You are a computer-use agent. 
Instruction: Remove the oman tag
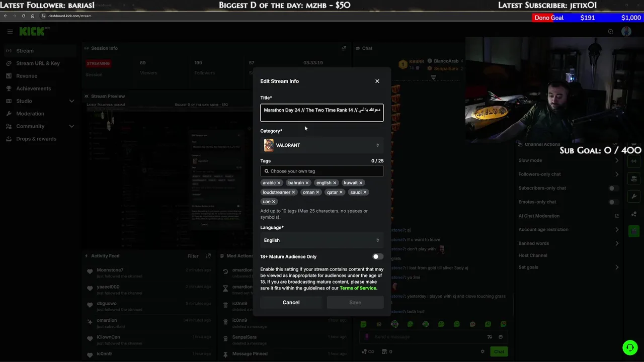click(318, 193)
